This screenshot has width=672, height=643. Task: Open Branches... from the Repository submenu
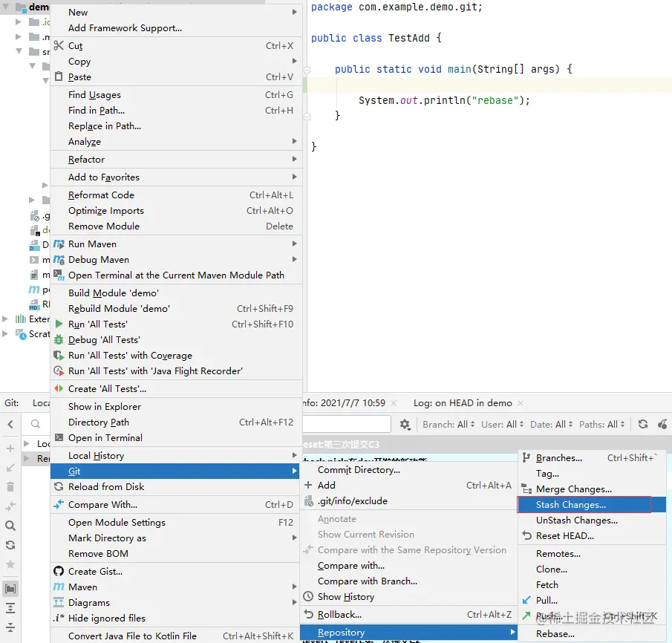tap(591, 458)
